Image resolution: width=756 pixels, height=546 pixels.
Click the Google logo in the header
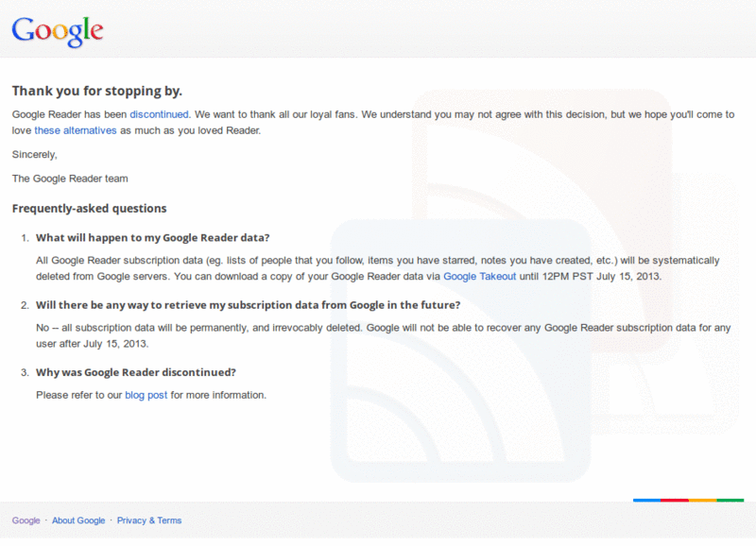pos(57,29)
